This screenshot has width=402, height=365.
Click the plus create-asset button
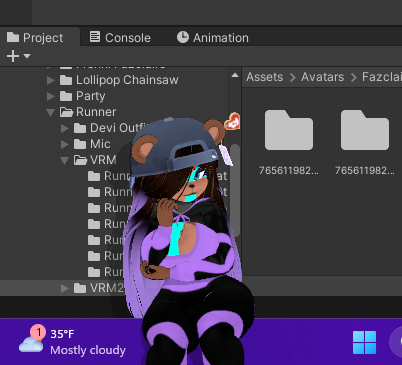(13, 56)
